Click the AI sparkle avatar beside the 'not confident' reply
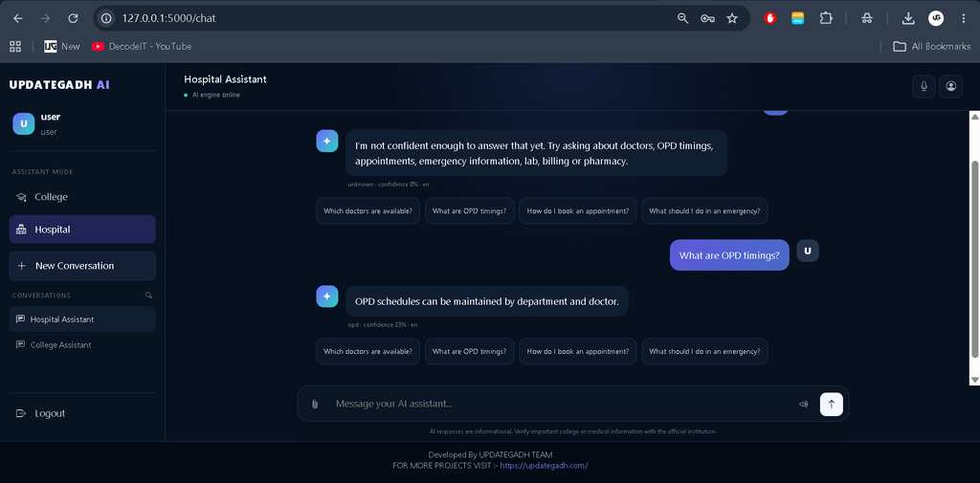The height and width of the screenshot is (483, 980). [x=327, y=142]
